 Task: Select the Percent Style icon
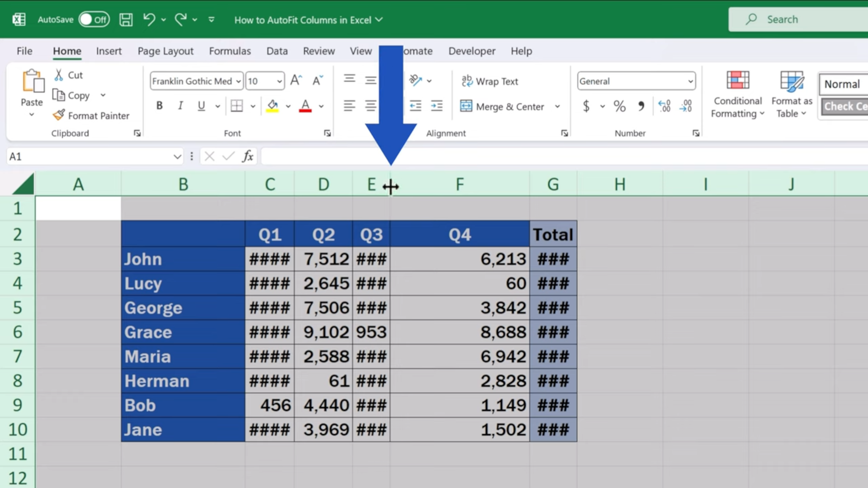[x=619, y=106]
